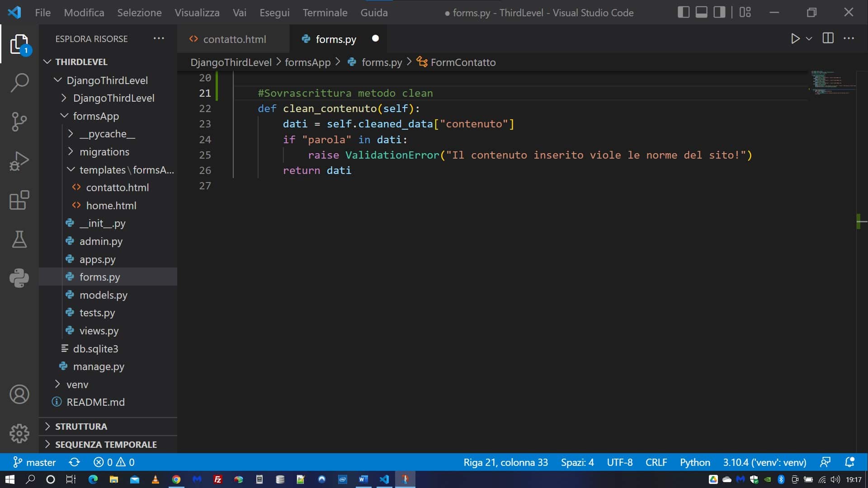Open editor more actions ellipsis
The image size is (868, 488).
tap(849, 38)
